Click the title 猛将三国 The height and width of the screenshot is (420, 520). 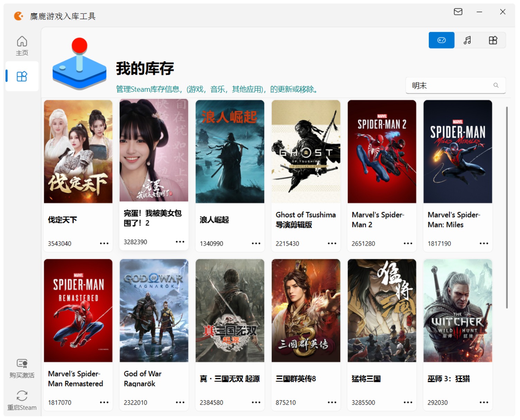[x=366, y=379]
